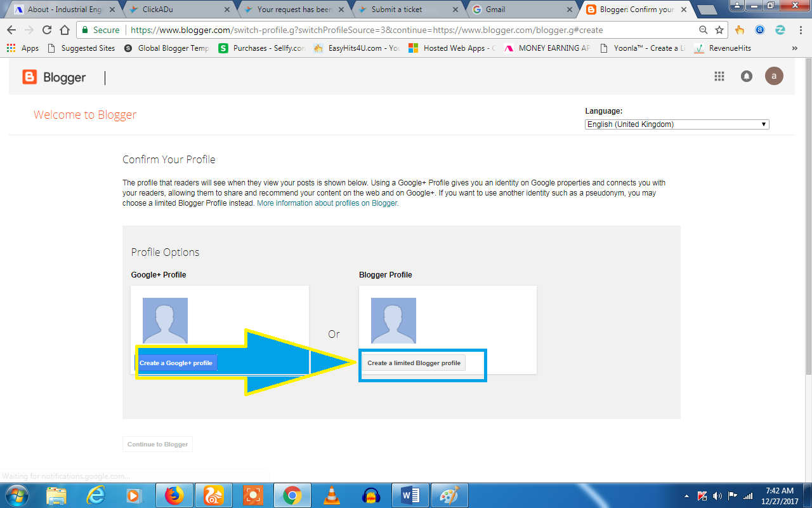
Task: Open the Google apps grid
Action: [719, 76]
